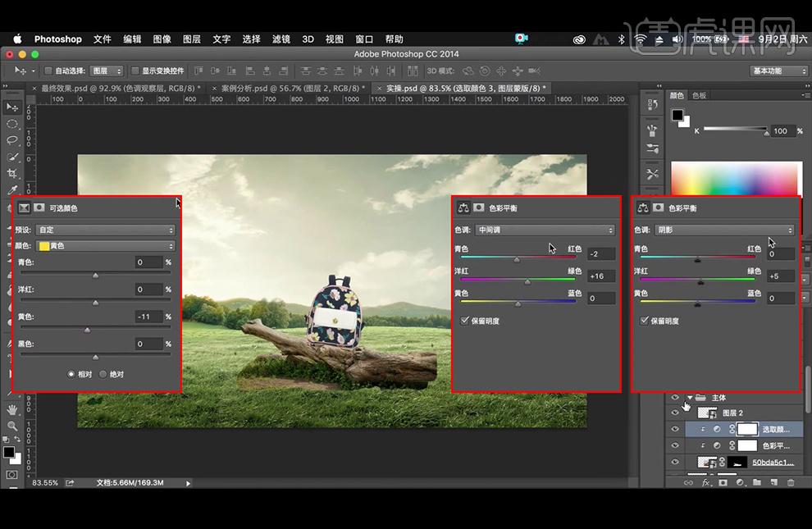Toggle Quick Mask mode icon
Viewport: 812px width, 529px height.
click(12, 474)
